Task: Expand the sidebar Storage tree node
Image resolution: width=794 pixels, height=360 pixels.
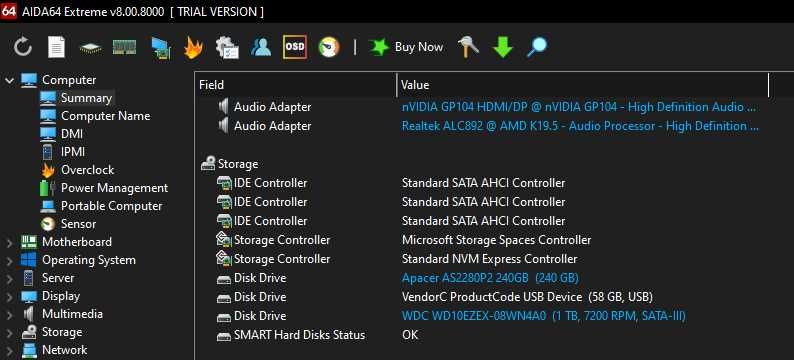Action: pyautogui.click(x=9, y=333)
